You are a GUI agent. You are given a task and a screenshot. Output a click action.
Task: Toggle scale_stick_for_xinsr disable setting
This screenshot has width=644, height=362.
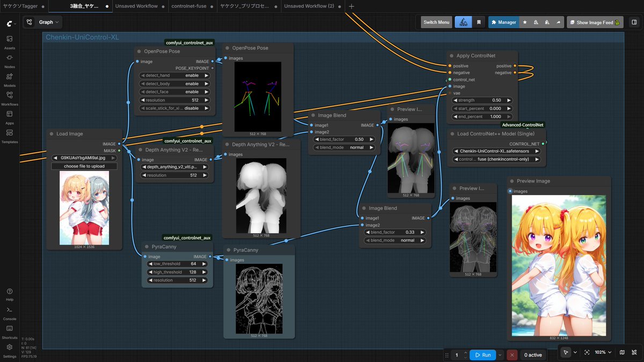pos(174,108)
